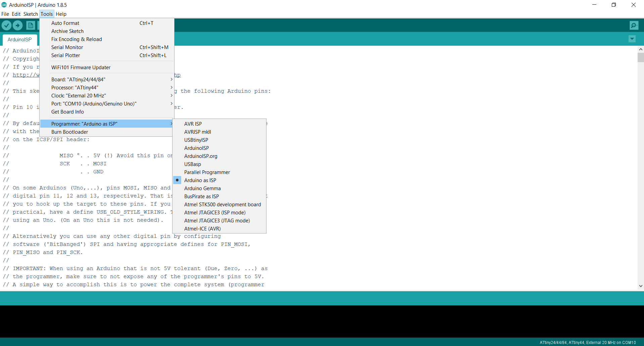
Task: Click Get Board Info
Action: pos(107,112)
